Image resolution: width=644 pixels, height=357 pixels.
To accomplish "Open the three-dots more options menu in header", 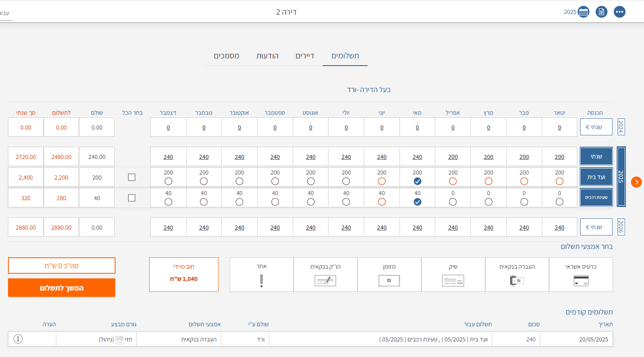I will click(620, 12).
